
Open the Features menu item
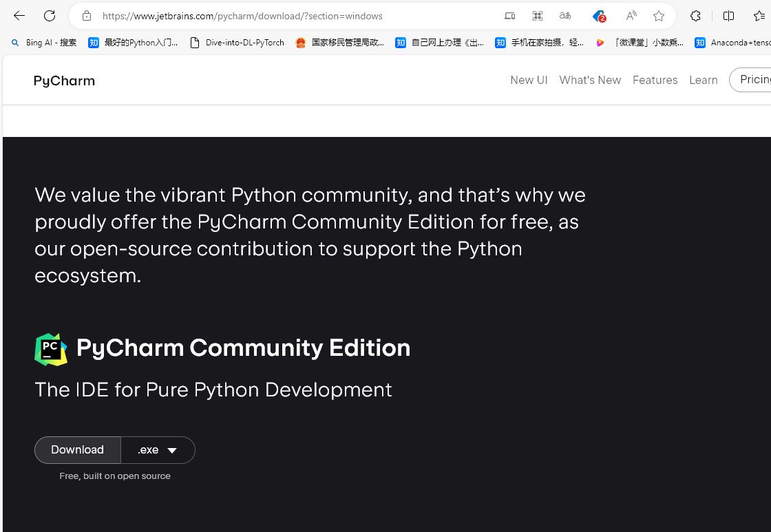(655, 80)
